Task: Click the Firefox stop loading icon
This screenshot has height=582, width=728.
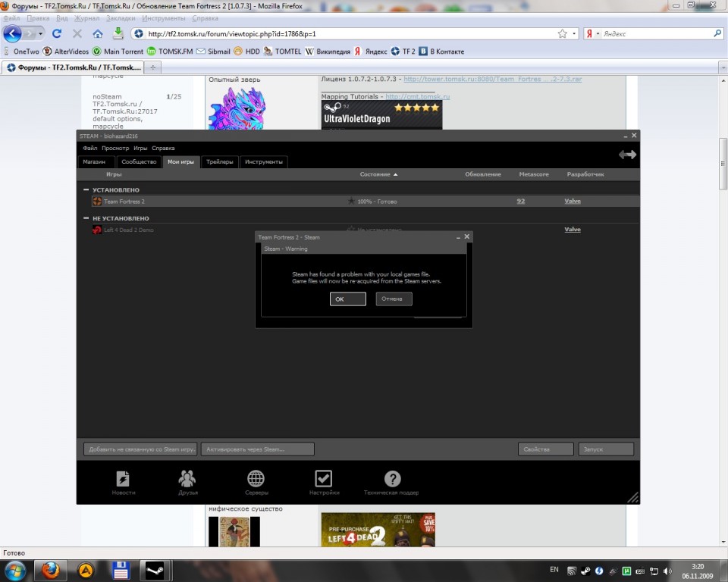Action: (x=77, y=33)
